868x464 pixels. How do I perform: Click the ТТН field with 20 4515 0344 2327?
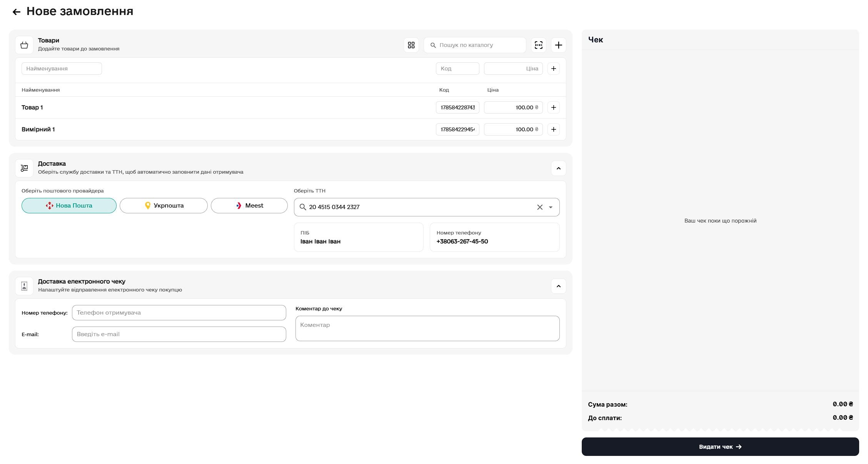pos(427,207)
